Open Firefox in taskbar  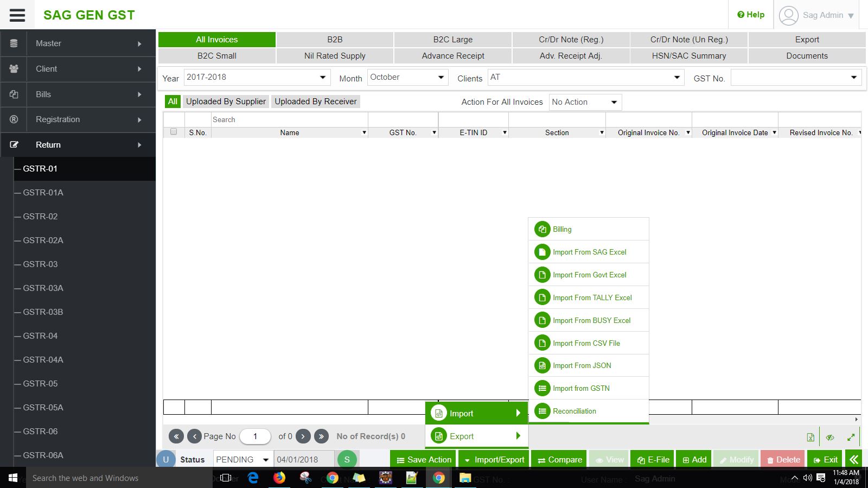[x=279, y=478]
